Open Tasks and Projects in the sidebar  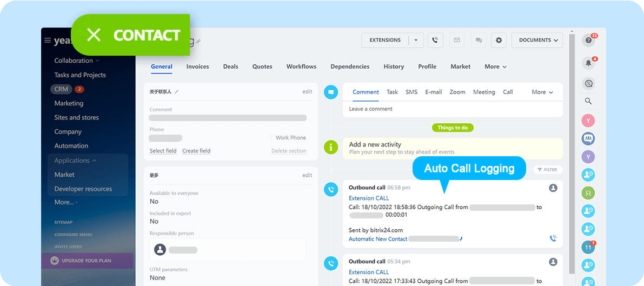(x=80, y=75)
